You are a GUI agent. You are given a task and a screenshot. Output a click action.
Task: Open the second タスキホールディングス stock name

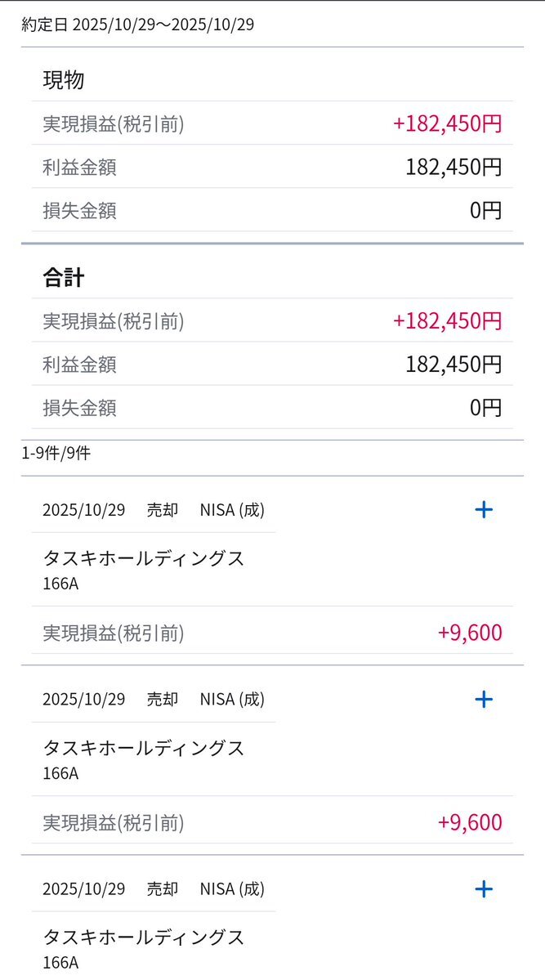coord(144,749)
